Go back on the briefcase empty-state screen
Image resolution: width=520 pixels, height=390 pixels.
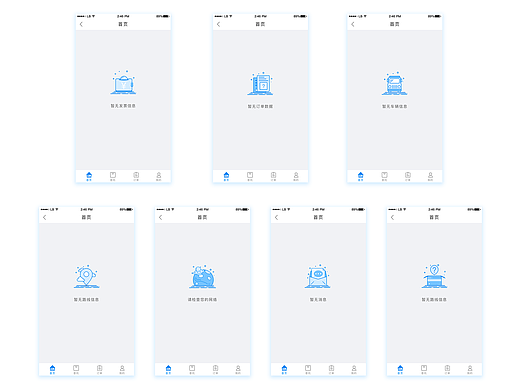(x=81, y=24)
